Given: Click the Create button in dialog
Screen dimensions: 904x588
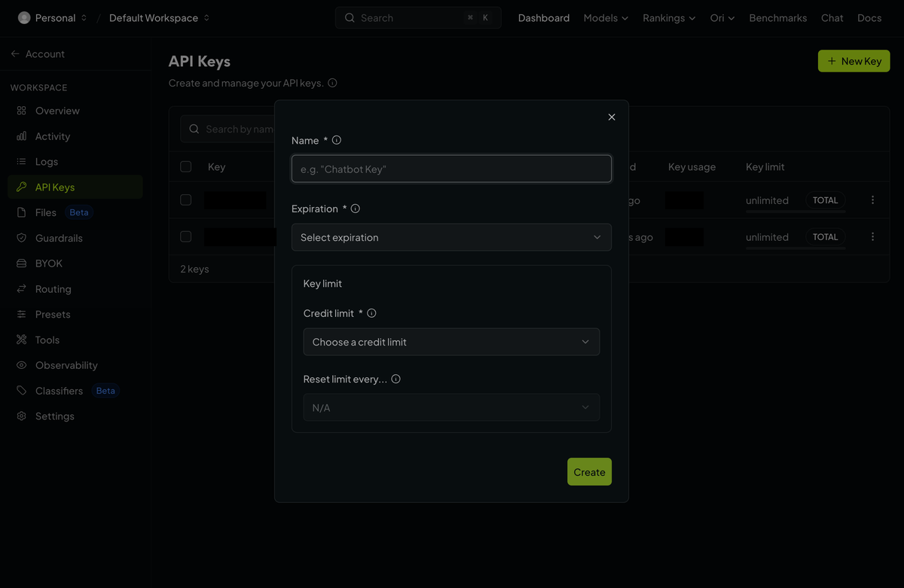Looking at the screenshot, I should [x=589, y=472].
